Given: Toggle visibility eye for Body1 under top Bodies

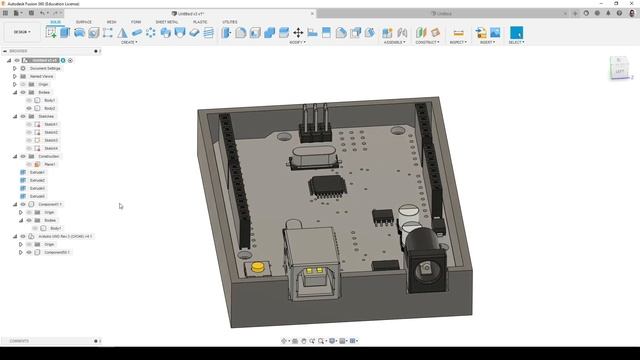Looking at the screenshot, I should (29, 100).
